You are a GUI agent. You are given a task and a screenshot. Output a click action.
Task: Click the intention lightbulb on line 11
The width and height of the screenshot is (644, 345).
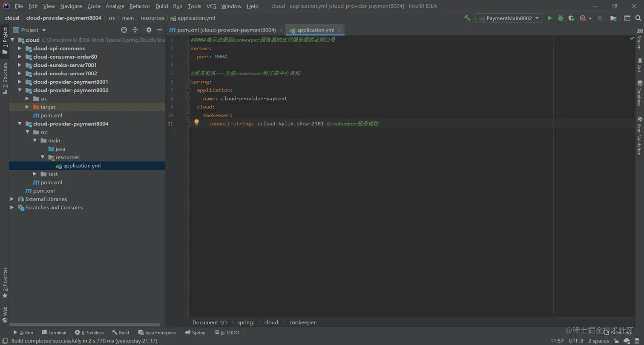(196, 123)
